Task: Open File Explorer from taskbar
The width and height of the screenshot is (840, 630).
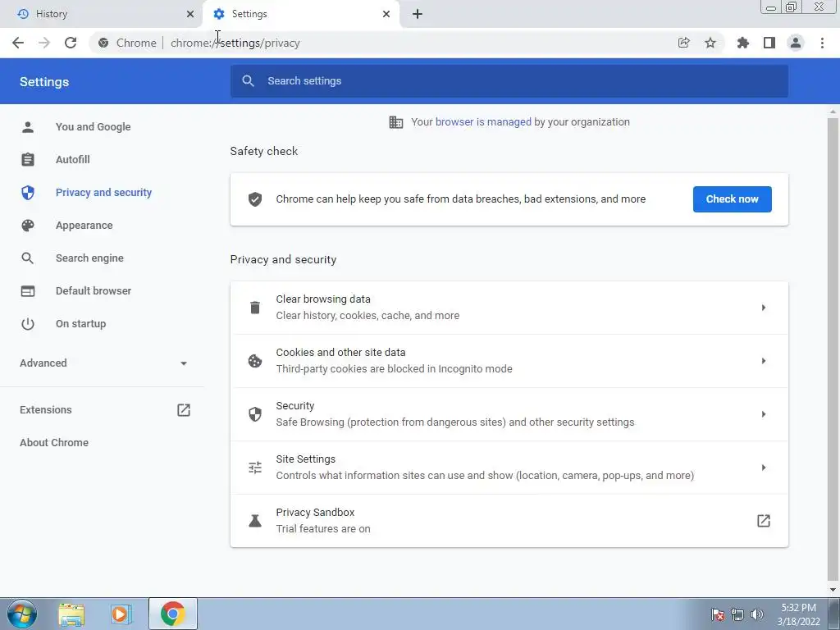Action: [72, 614]
